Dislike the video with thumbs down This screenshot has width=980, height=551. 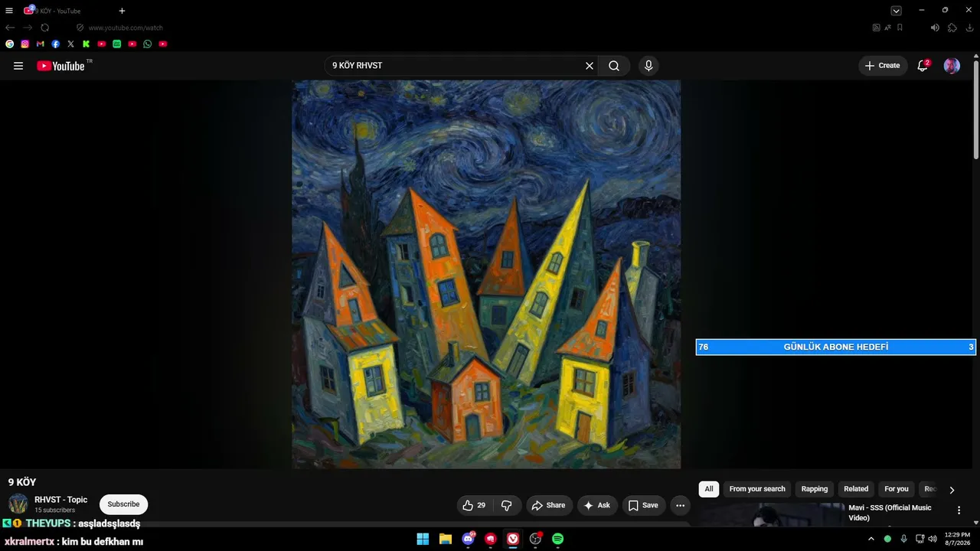(507, 505)
